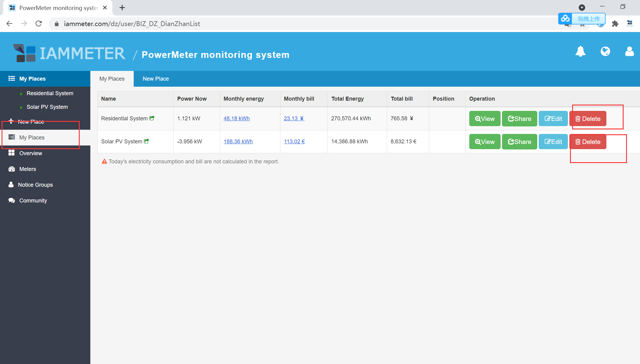Screen dimensions: 640x364
Task: Reload the page with refresh icon
Action: (x=39, y=24)
